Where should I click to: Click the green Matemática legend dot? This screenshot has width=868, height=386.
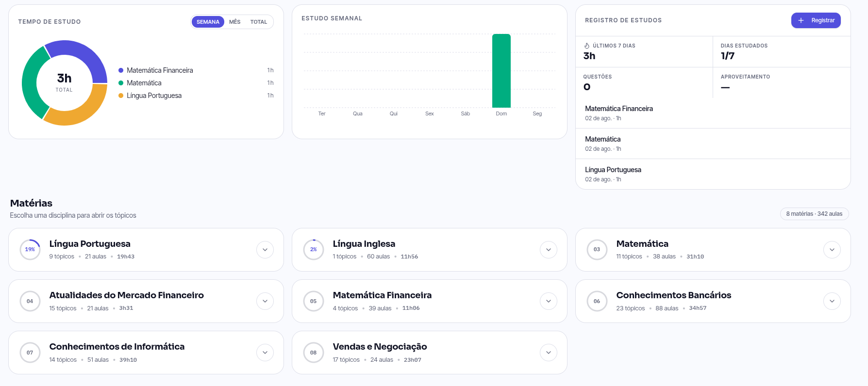pyautogui.click(x=121, y=83)
